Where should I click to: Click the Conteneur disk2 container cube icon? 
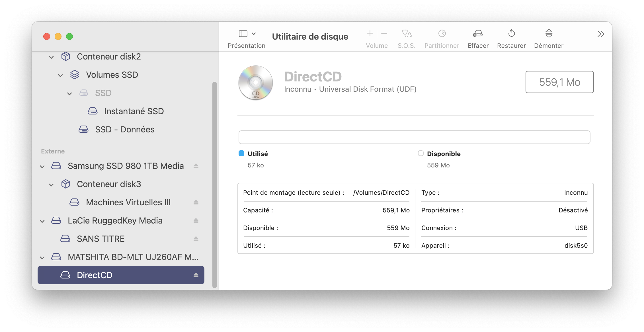click(66, 56)
